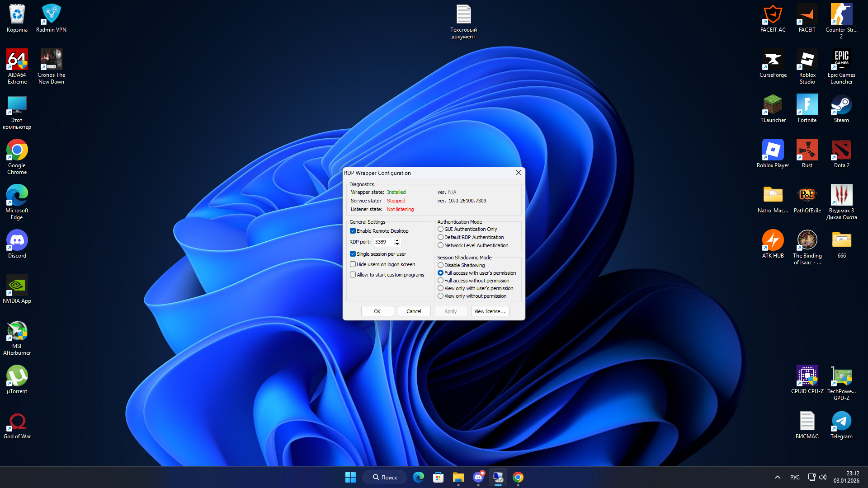The height and width of the screenshot is (488, 868).
Task: Increase the RDP port using the up spinner arrow
Action: [397, 240]
